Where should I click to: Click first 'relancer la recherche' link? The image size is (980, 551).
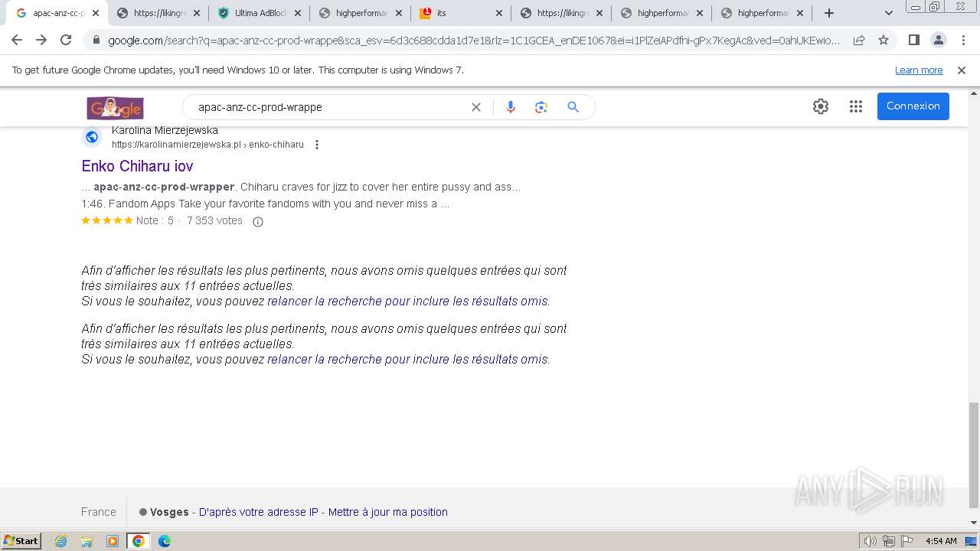tap(408, 302)
